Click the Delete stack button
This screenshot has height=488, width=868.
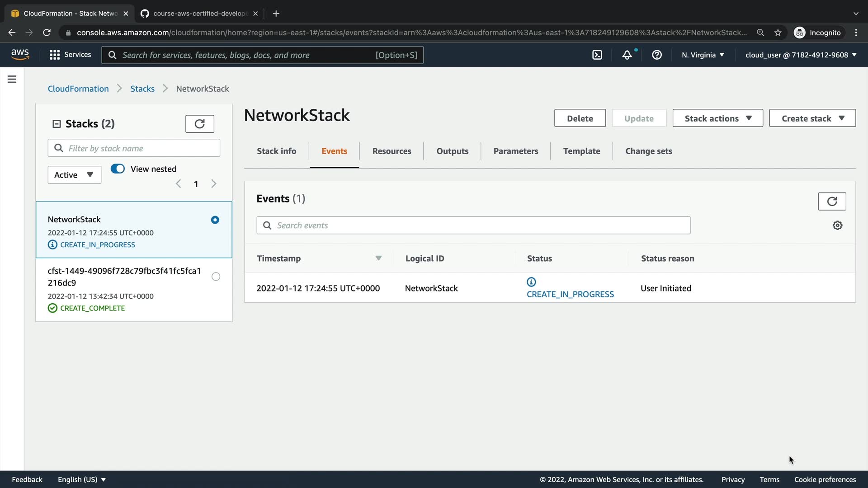click(580, 118)
